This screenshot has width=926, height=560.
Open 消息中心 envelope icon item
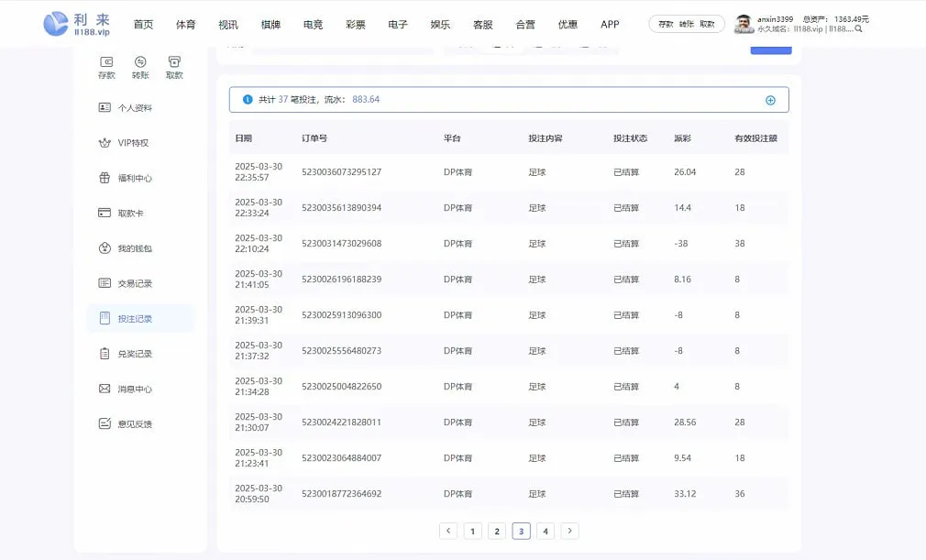coord(105,390)
